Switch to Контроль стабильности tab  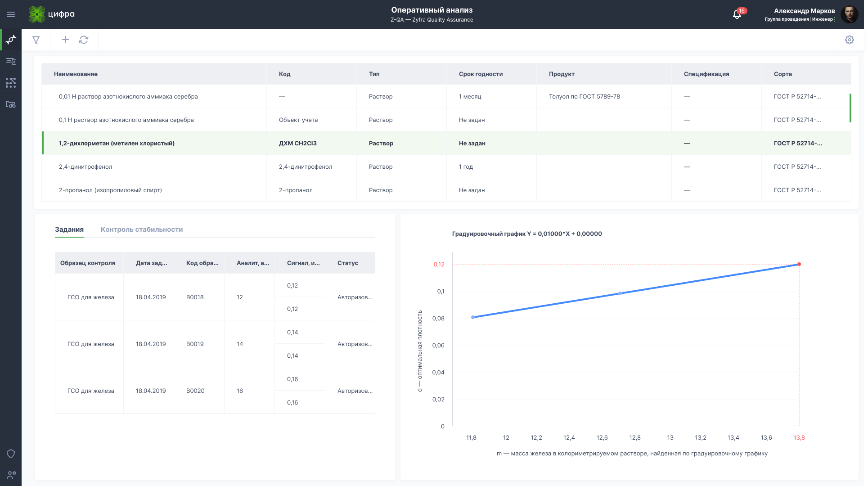click(x=142, y=229)
